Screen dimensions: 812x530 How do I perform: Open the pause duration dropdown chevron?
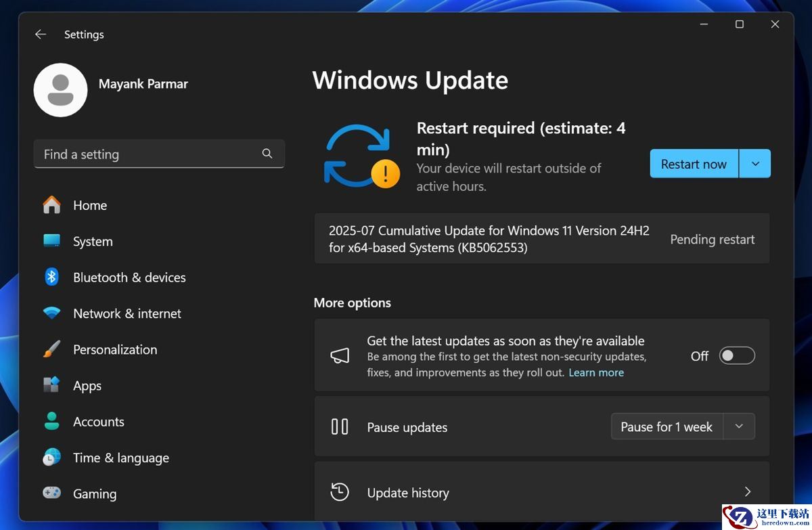[x=739, y=426]
